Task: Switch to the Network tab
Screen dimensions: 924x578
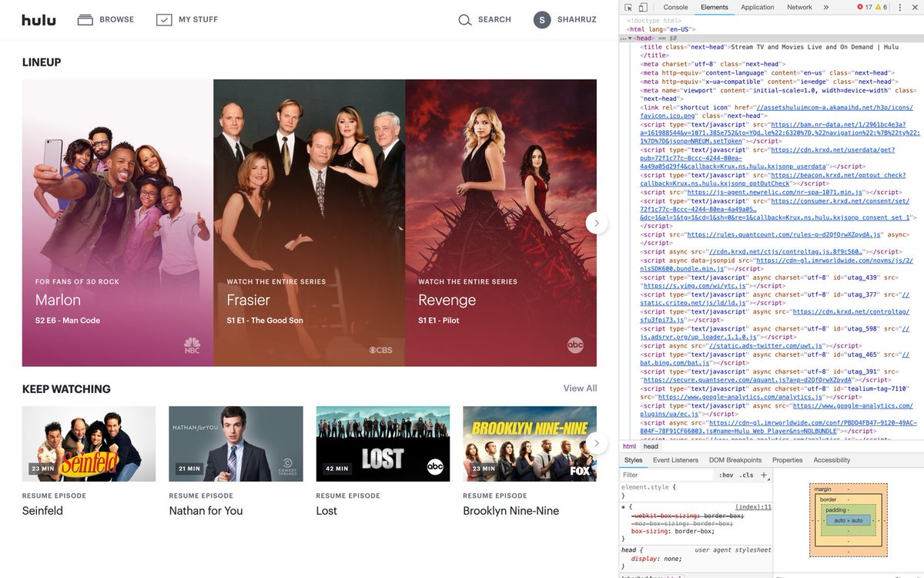Action: click(799, 7)
